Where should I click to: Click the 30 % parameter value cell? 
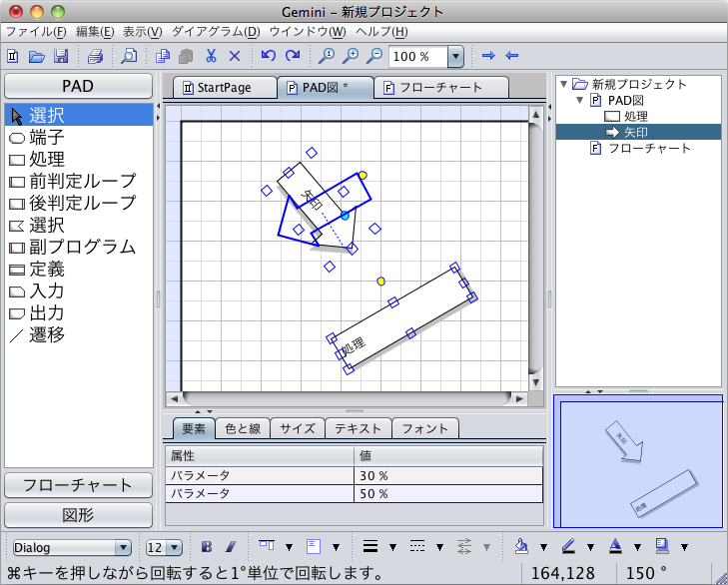tap(448, 475)
